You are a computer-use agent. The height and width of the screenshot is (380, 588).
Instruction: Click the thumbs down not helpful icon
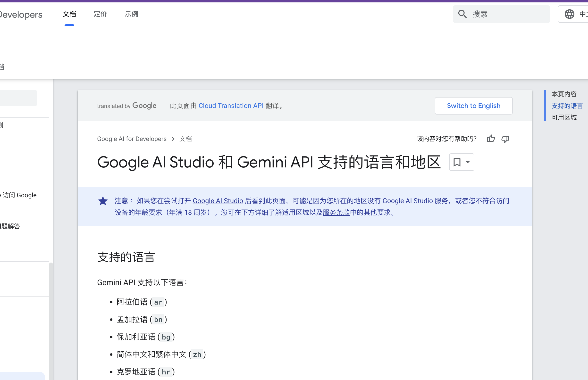(505, 139)
